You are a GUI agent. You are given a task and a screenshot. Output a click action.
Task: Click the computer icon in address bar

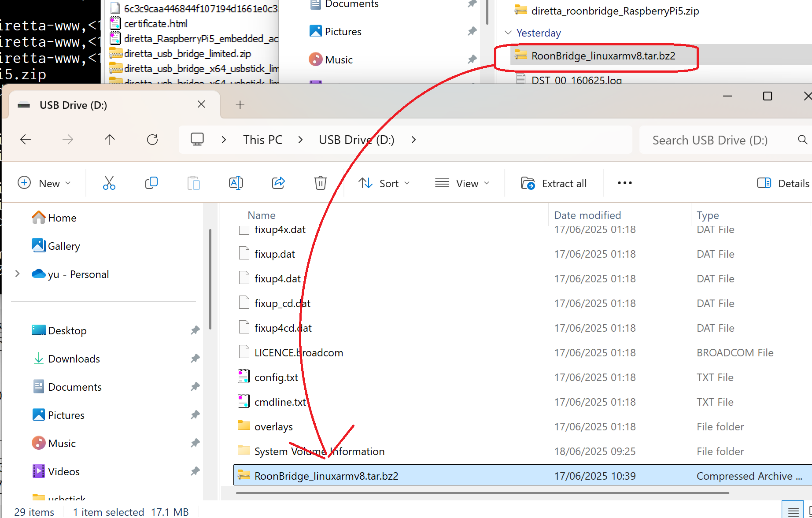tap(197, 140)
